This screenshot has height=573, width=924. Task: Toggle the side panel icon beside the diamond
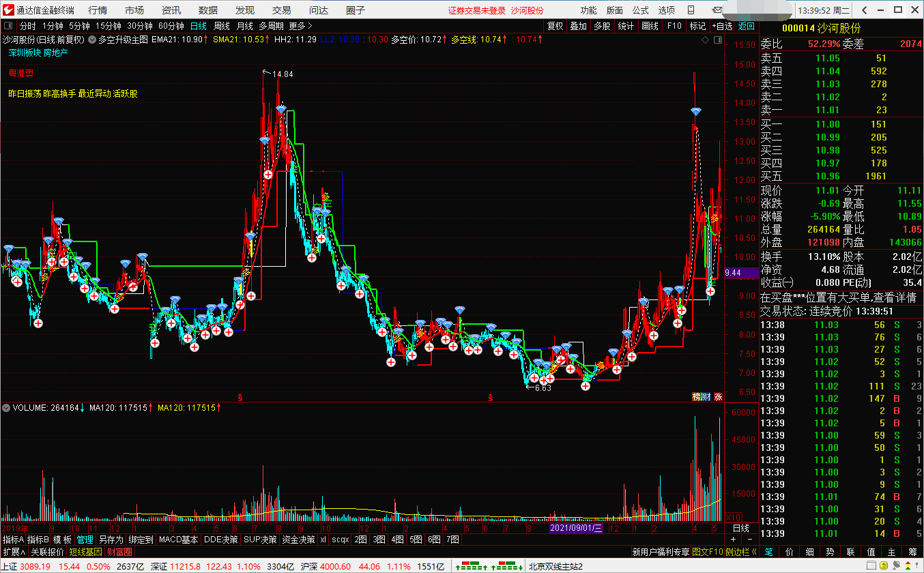pos(717,40)
